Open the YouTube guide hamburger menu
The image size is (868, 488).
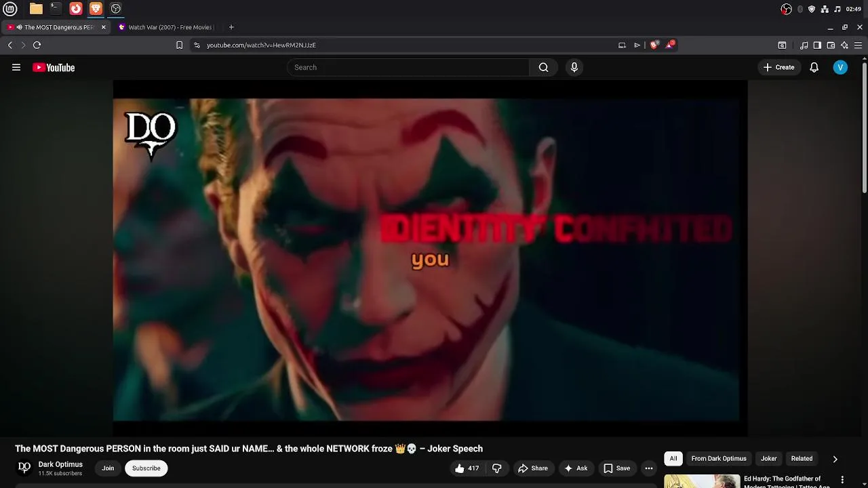pyautogui.click(x=16, y=67)
